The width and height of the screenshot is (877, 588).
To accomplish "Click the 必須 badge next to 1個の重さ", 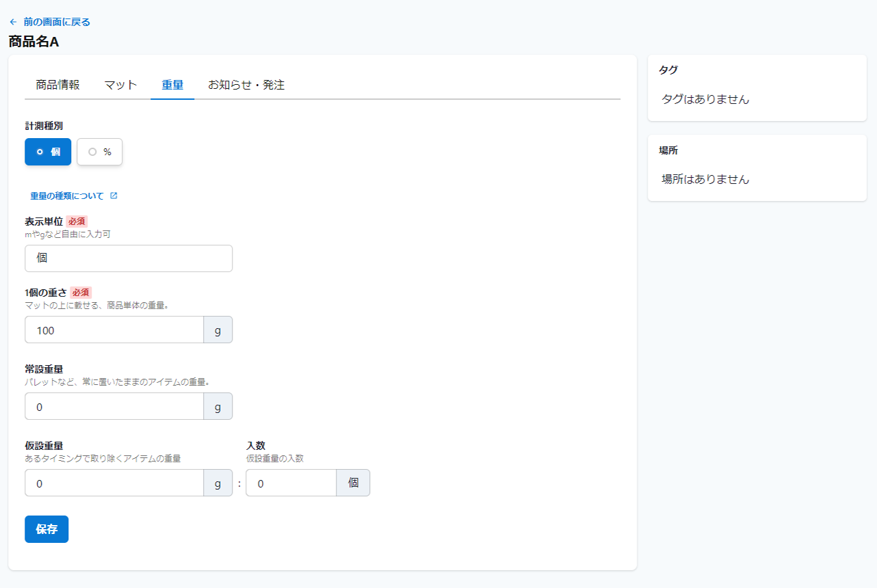I will 81,293.
